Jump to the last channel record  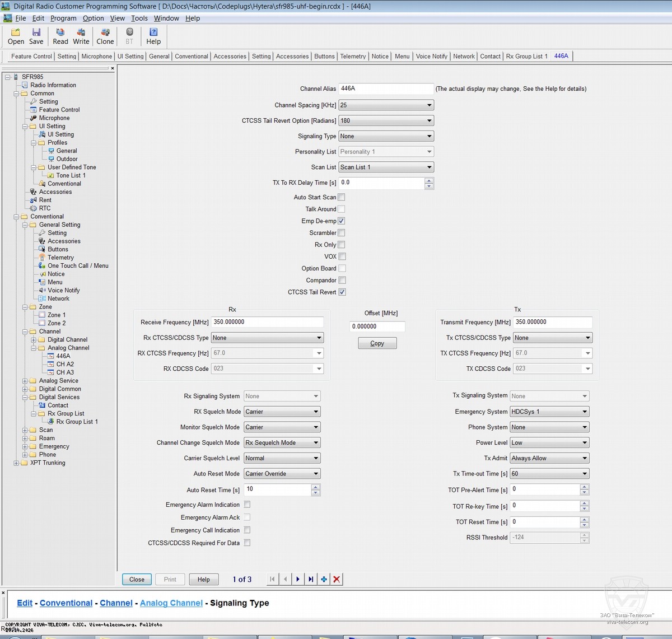click(x=311, y=579)
